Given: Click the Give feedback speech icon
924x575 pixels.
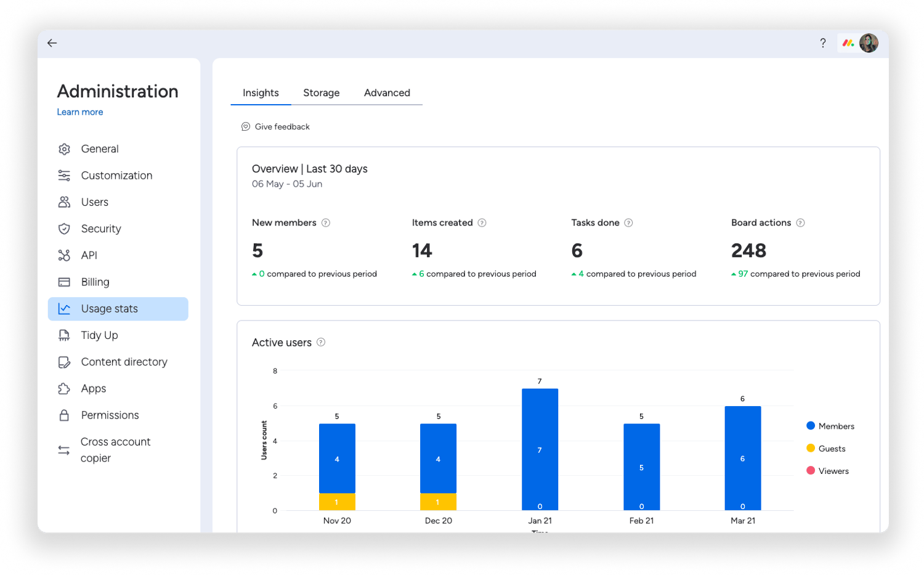Looking at the screenshot, I should pyautogui.click(x=245, y=127).
